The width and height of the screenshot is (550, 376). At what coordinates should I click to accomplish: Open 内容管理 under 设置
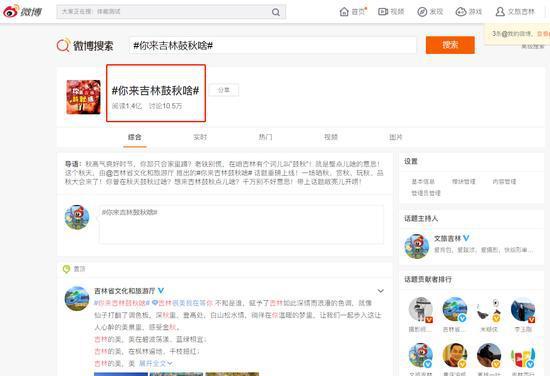pyautogui.click(x=504, y=182)
